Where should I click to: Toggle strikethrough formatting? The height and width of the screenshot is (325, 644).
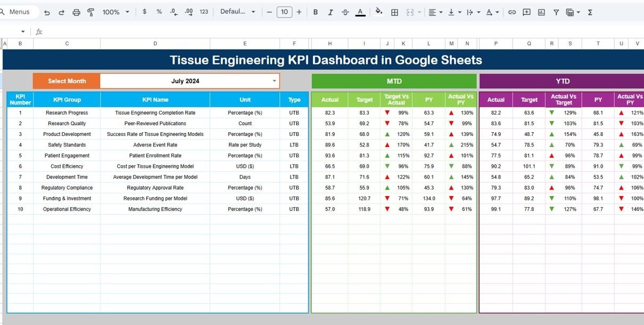345,12
